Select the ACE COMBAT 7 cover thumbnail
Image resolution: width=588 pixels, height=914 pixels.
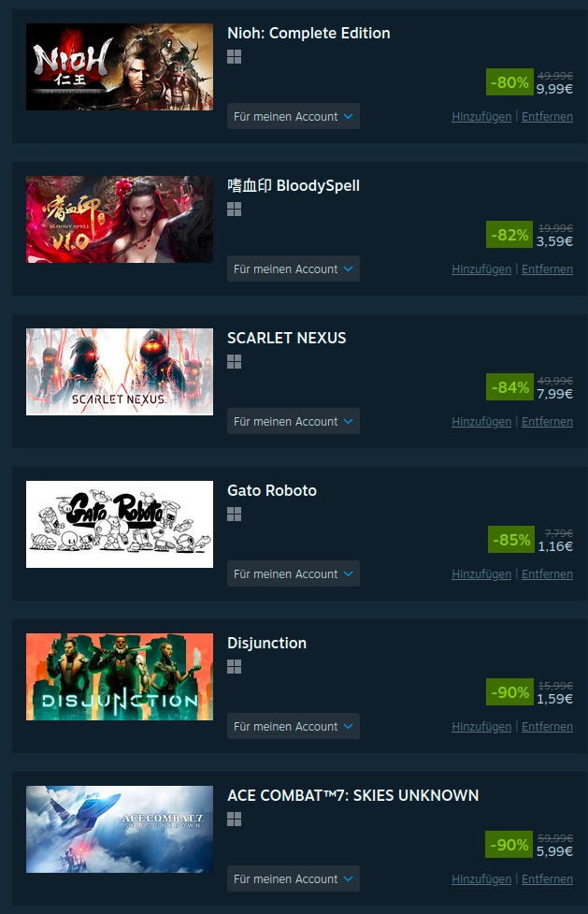pos(120,830)
